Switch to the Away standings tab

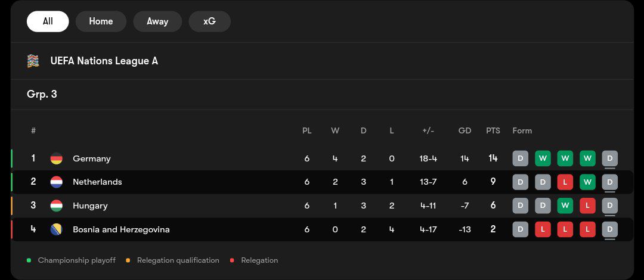tap(157, 21)
